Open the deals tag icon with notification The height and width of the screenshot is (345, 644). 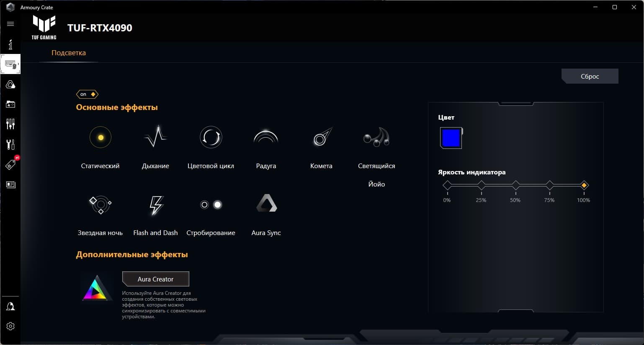(x=10, y=164)
